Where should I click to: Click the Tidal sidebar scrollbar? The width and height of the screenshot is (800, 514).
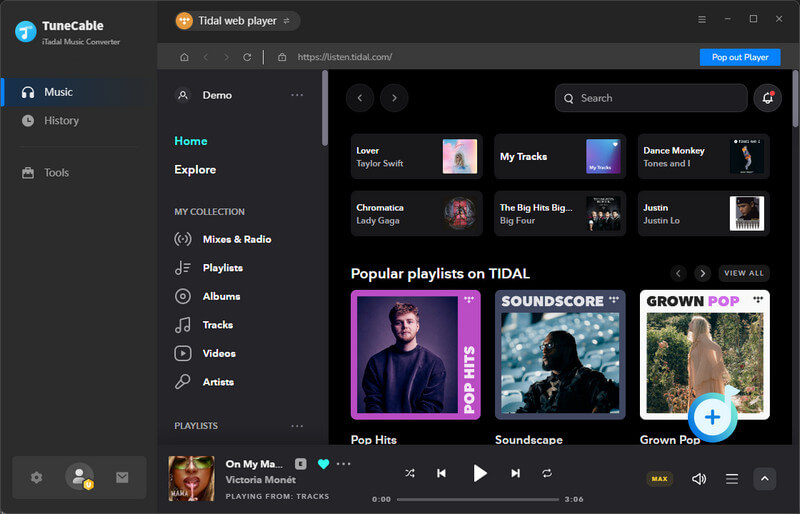click(x=324, y=108)
